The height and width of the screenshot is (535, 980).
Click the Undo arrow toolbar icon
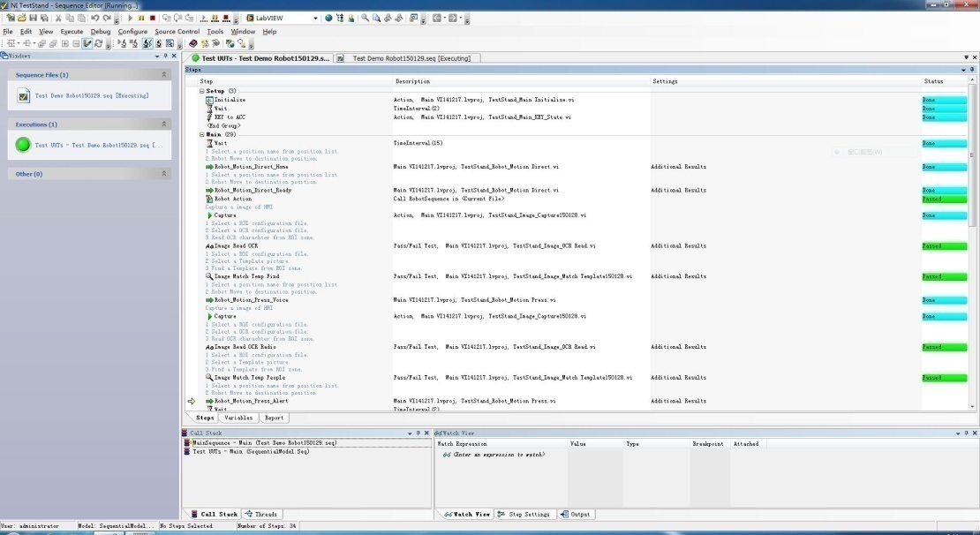95,19
